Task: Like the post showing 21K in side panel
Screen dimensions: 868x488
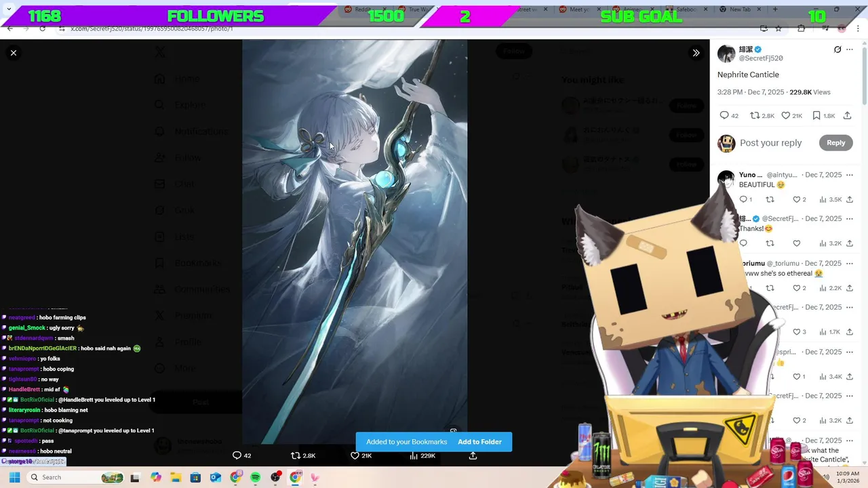Action: pos(792,116)
